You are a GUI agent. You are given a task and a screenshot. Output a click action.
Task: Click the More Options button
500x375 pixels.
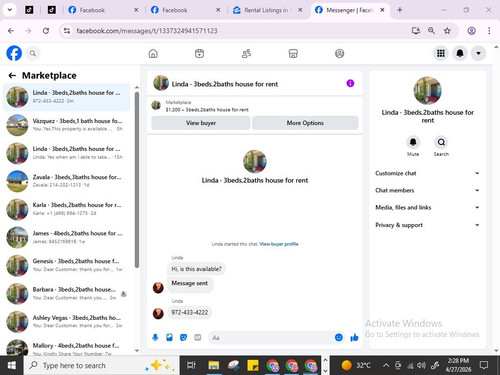click(305, 123)
